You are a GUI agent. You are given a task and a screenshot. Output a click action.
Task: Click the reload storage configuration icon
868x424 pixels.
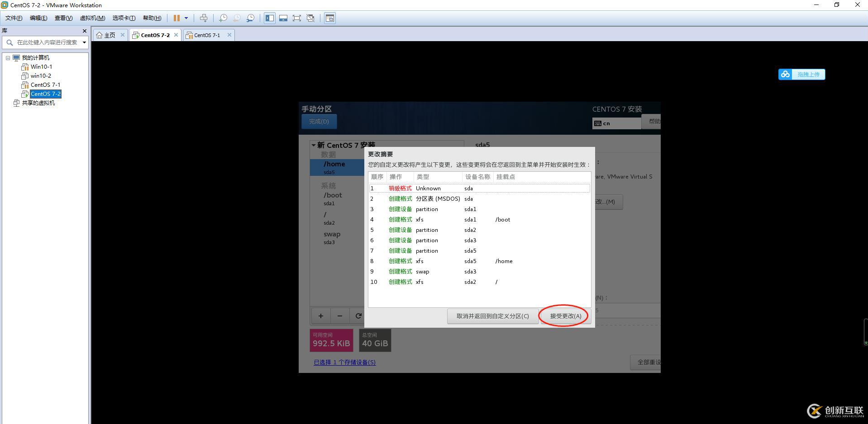point(358,316)
